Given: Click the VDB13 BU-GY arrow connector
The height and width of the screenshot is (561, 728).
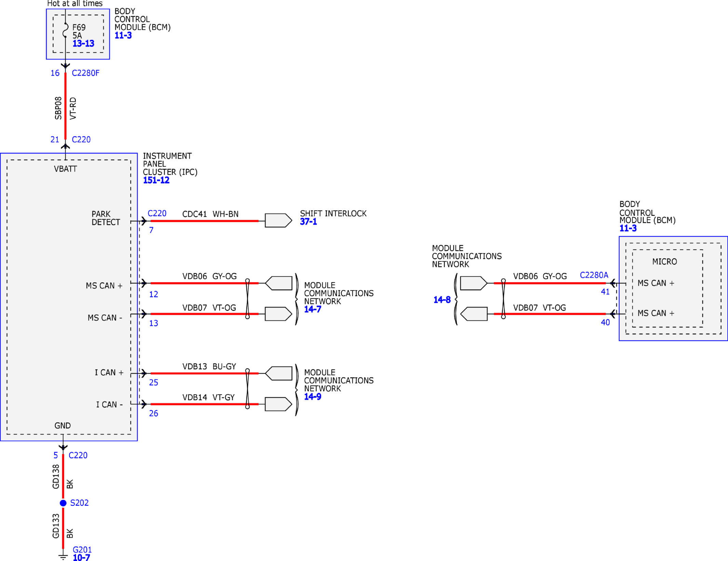Looking at the screenshot, I should (x=279, y=373).
